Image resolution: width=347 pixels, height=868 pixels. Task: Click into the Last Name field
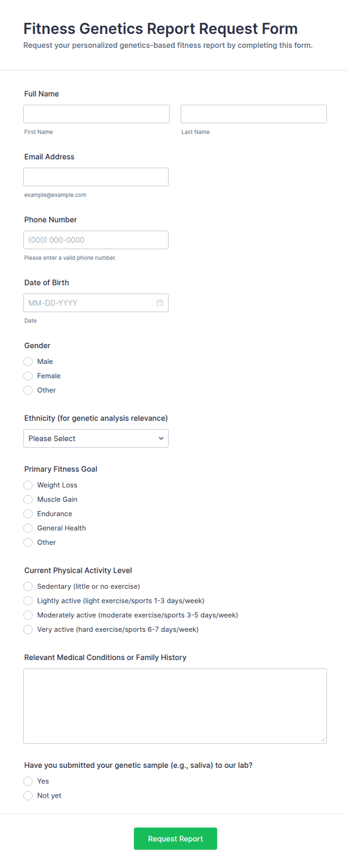(x=254, y=114)
